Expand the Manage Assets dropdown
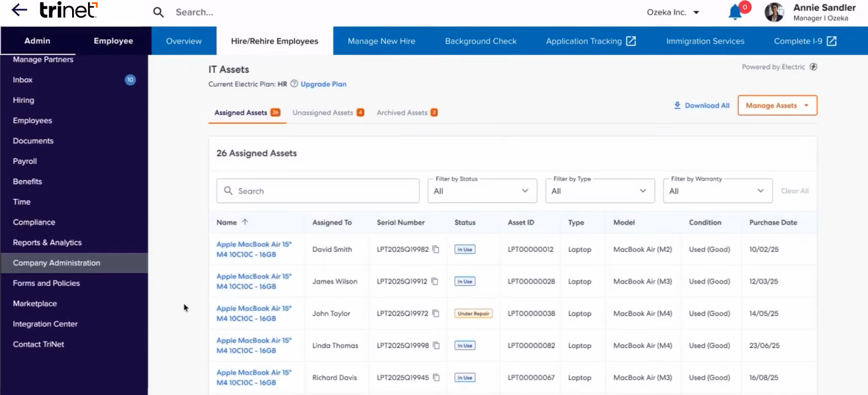This screenshot has width=868, height=395. (x=777, y=106)
